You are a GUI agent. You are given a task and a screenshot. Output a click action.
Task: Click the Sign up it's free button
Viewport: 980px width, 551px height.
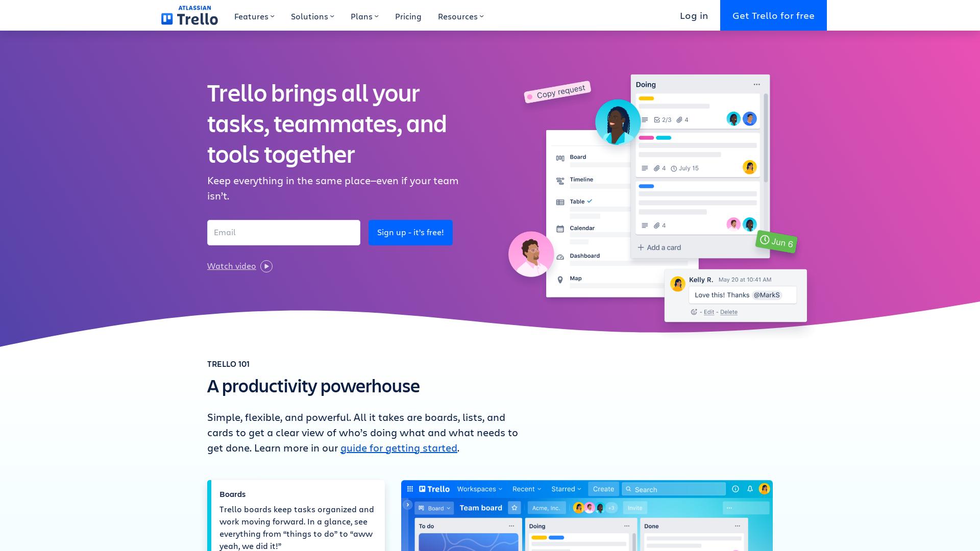pyautogui.click(x=410, y=232)
